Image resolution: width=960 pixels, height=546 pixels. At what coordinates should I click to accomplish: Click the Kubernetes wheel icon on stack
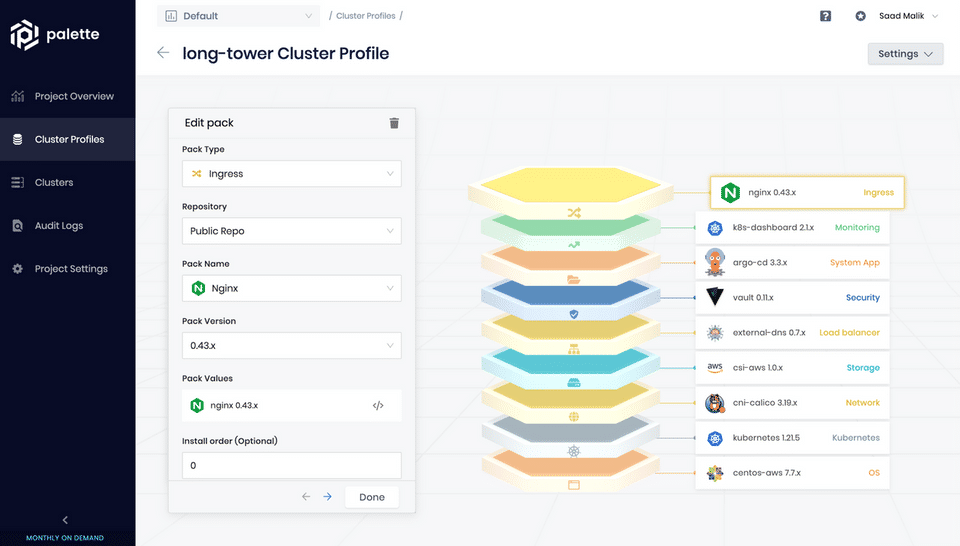coord(574,452)
